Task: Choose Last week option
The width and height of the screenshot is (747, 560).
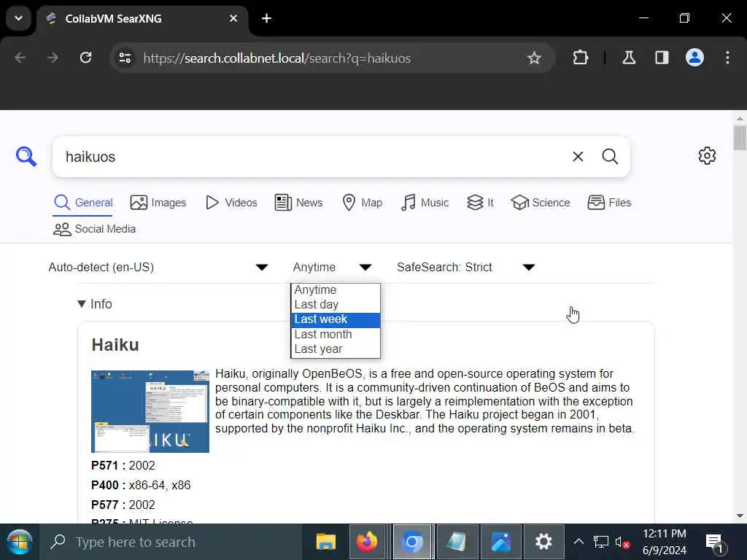Action: [336, 319]
